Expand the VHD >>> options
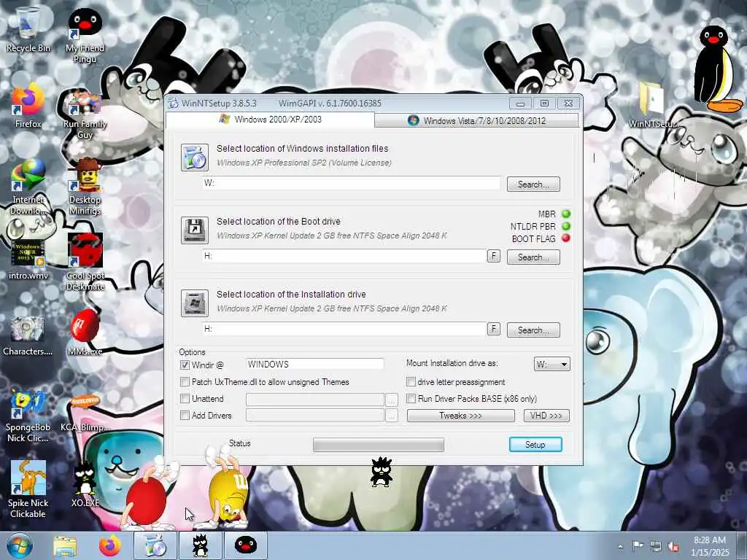This screenshot has height=560, width=747. pyautogui.click(x=546, y=416)
